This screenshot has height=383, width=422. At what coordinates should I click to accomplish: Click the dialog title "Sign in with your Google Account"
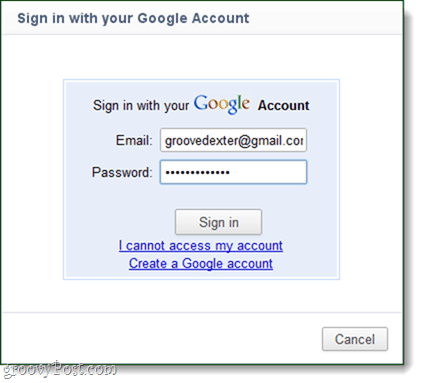tap(133, 18)
